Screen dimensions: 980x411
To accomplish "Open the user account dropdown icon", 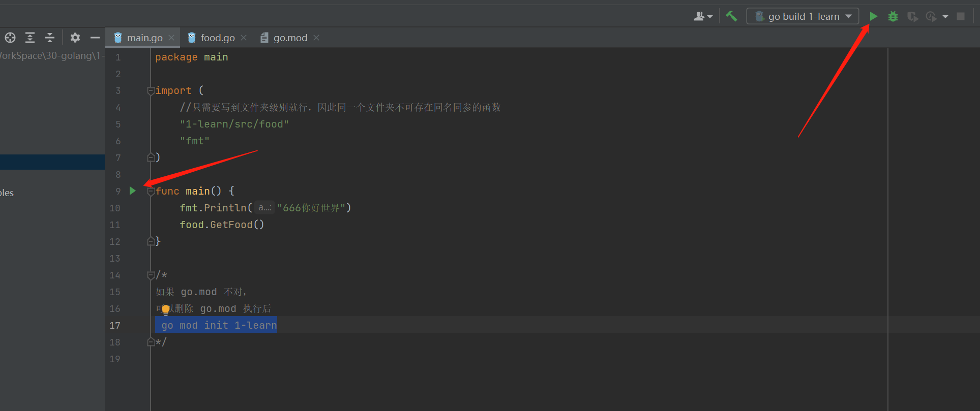I will tap(703, 16).
